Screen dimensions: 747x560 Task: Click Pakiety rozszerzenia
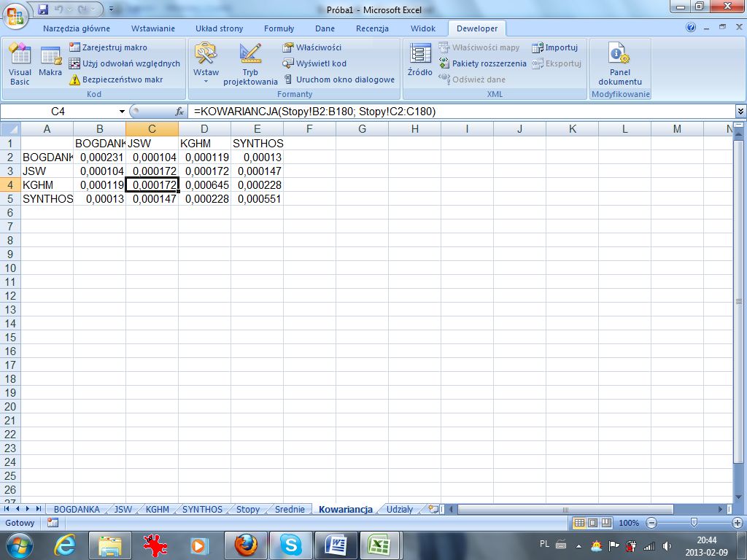pos(483,63)
